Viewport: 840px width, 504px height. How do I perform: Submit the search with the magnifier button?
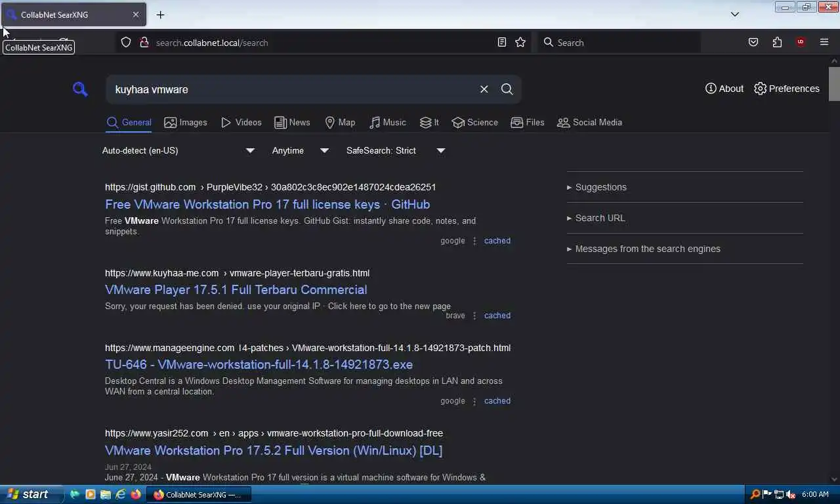[507, 89]
